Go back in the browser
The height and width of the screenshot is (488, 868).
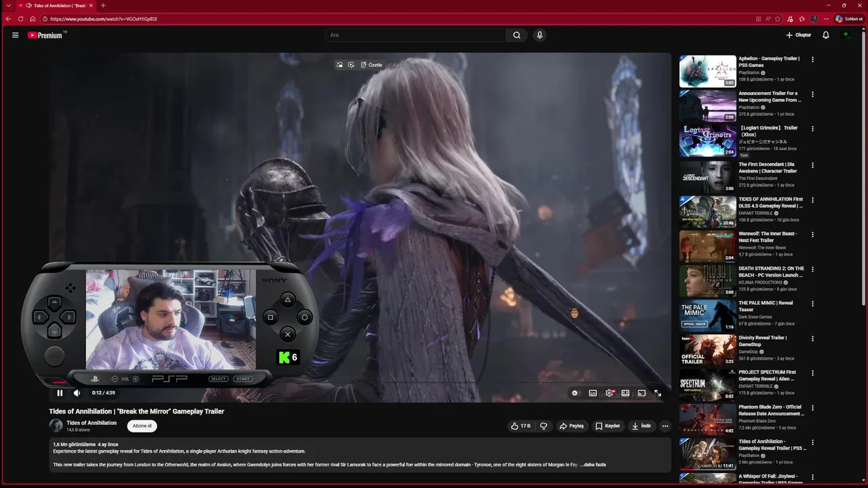8,19
